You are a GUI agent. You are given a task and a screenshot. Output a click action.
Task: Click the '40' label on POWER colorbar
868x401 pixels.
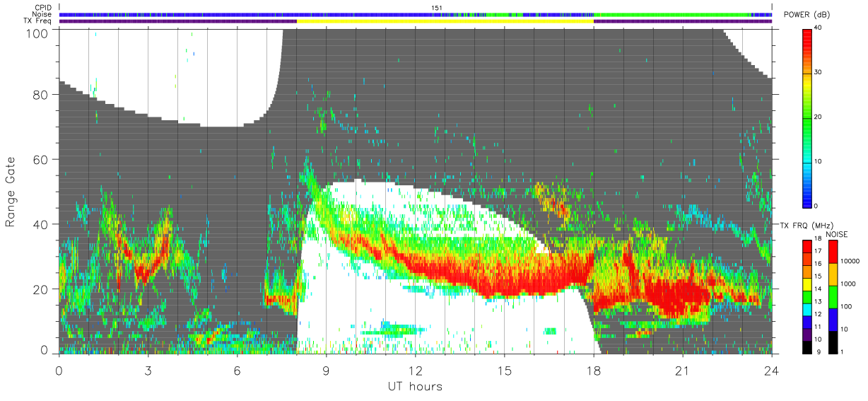tap(818, 28)
